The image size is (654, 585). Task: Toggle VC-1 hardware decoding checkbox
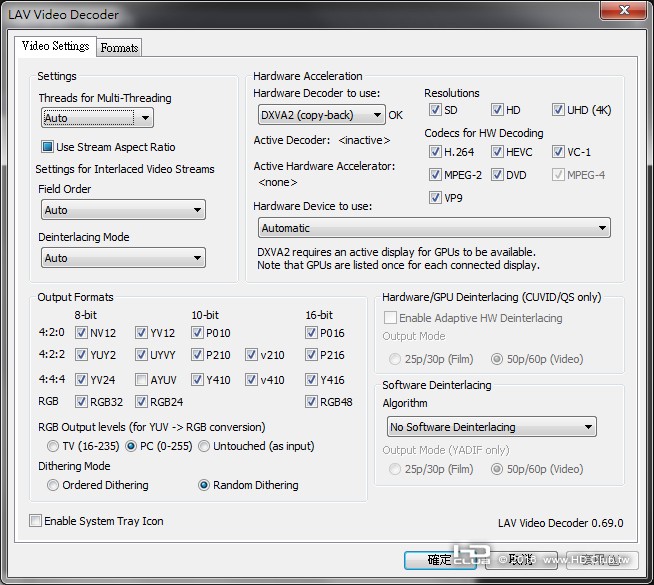(558, 151)
